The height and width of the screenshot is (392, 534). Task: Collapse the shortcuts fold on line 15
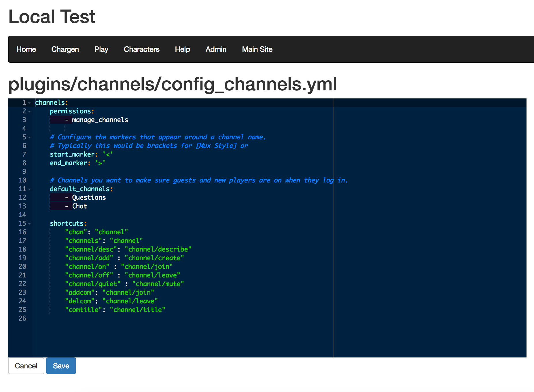(29, 224)
